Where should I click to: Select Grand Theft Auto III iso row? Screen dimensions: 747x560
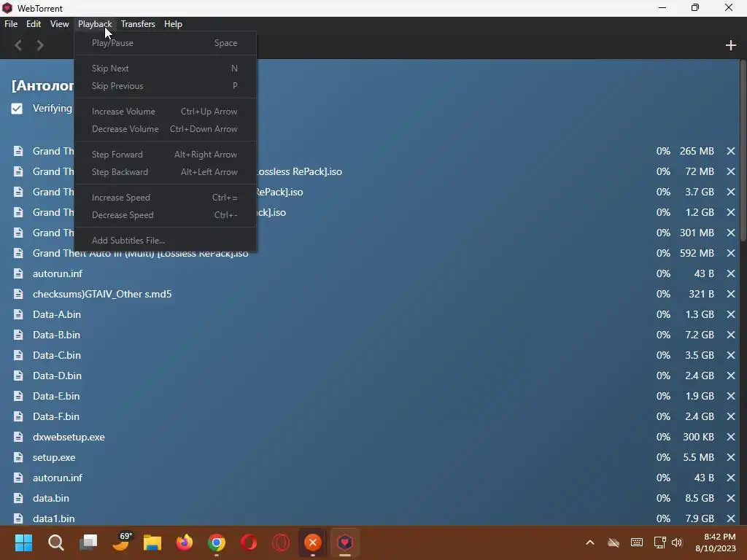(x=373, y=253)
